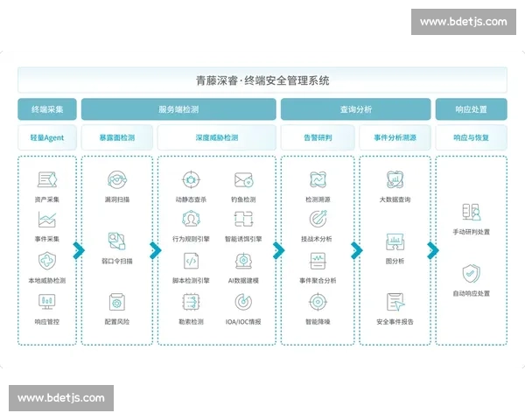Click the AI数据建模 icon
The image size is (525, 420).
tap(243, 261)
